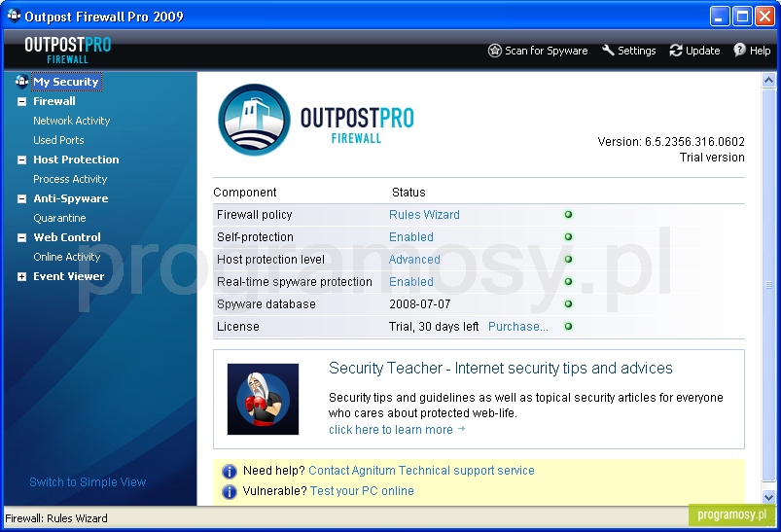This screenshot has height=532, width=781.
Task: Maximize the Outpost Firewall Pro window
Action: pos(742,17)
